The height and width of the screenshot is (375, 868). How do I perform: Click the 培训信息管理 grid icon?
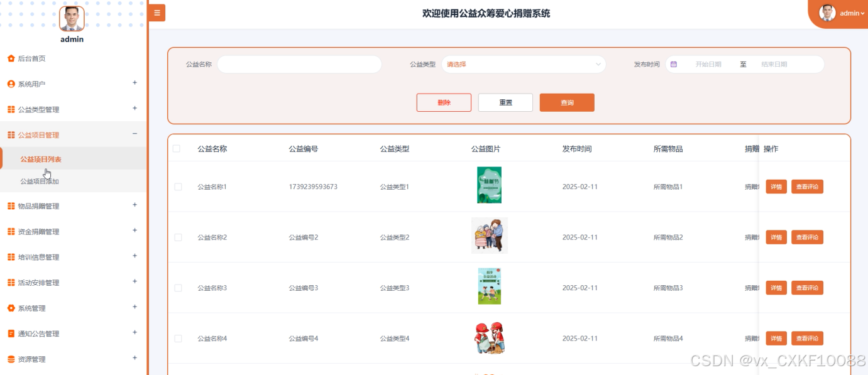pyautogui.click(x=11, y=257)
